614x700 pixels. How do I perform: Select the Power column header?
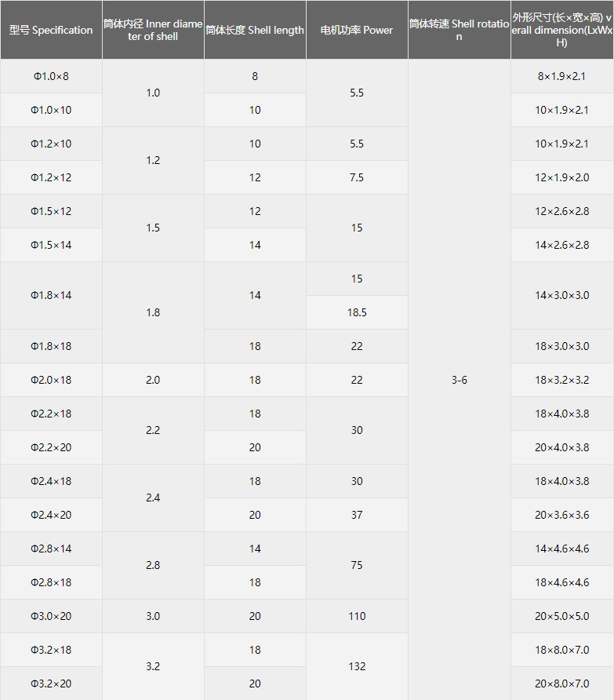coord(357,30)
